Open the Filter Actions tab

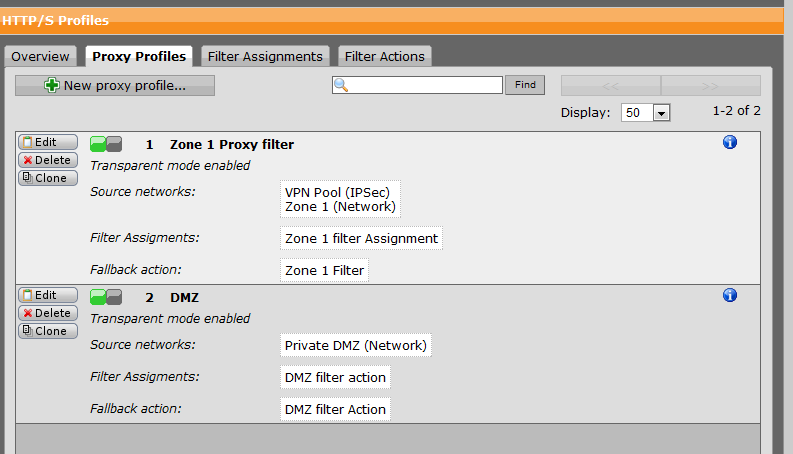[384, 57]
